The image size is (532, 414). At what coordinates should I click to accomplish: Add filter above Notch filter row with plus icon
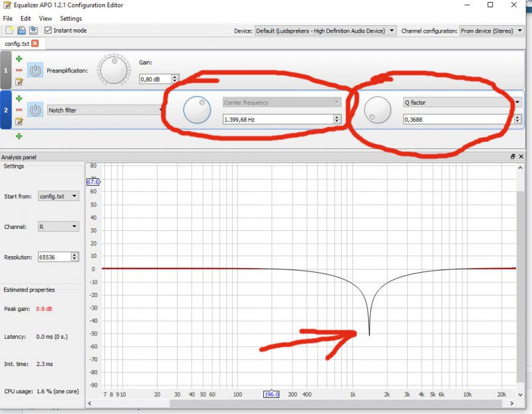pos(19,99)
